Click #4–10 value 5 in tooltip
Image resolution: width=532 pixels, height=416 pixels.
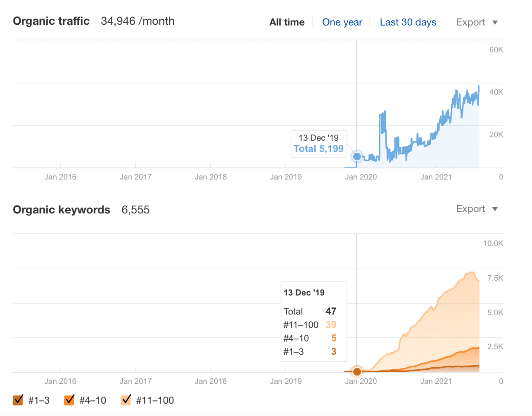334,338
